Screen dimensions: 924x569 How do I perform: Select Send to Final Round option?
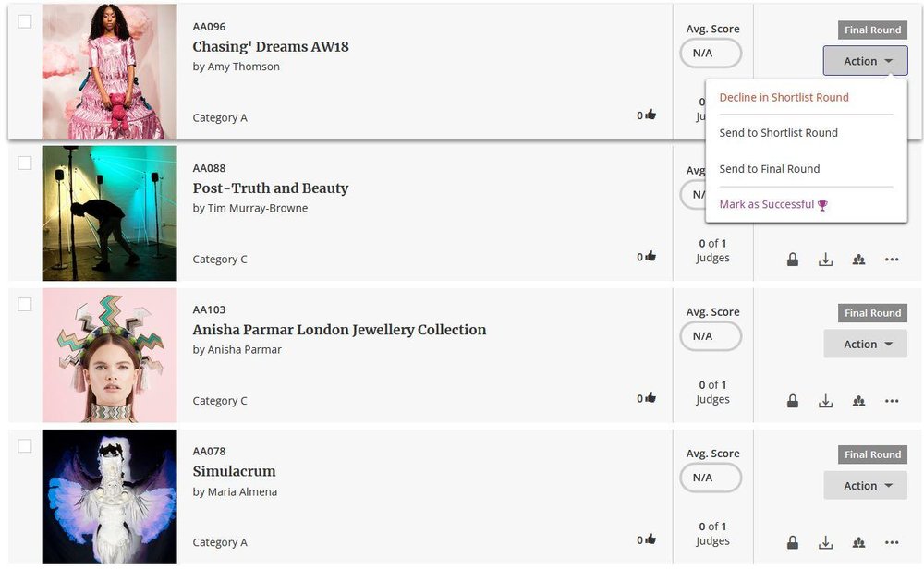769,168
